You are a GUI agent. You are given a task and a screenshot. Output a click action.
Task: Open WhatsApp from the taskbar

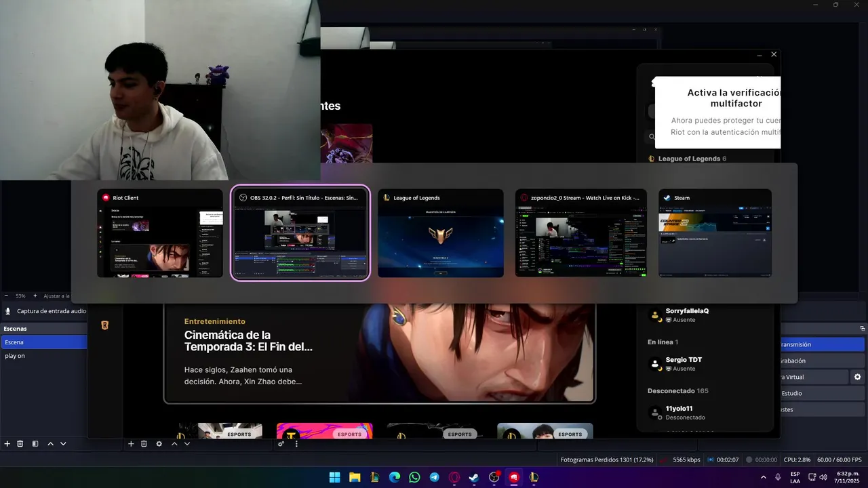tap(414, 477)
